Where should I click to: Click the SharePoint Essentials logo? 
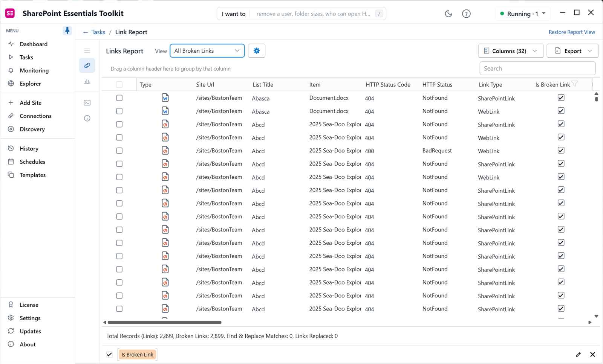pyautogui.click(x=10, y=14)
